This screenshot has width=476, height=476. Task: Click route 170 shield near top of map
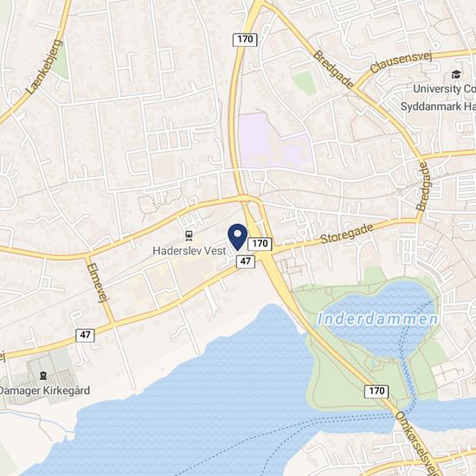tap(245, 40)
